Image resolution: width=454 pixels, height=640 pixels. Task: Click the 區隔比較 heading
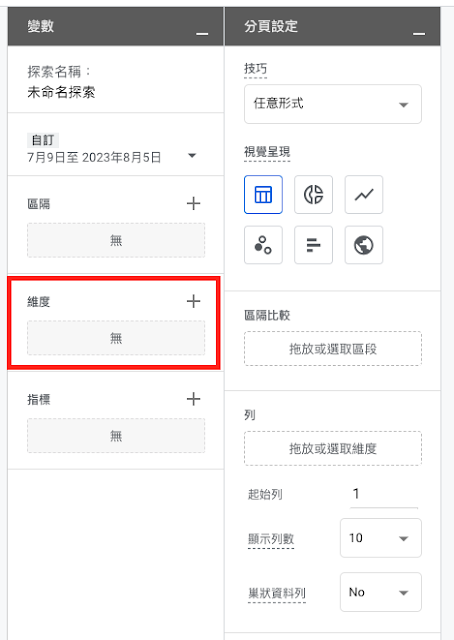pos(267,315)
